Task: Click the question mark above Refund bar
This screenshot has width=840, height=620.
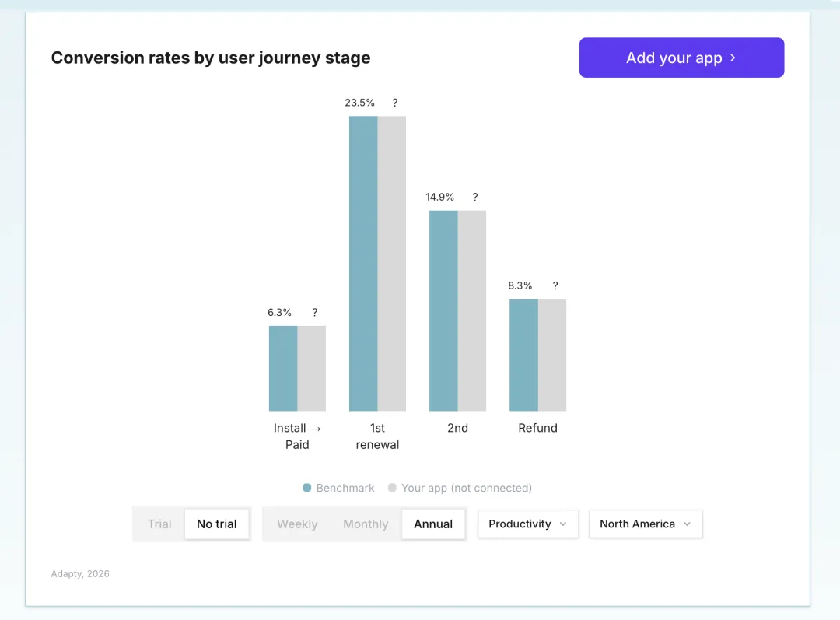Action: point(555,285)
